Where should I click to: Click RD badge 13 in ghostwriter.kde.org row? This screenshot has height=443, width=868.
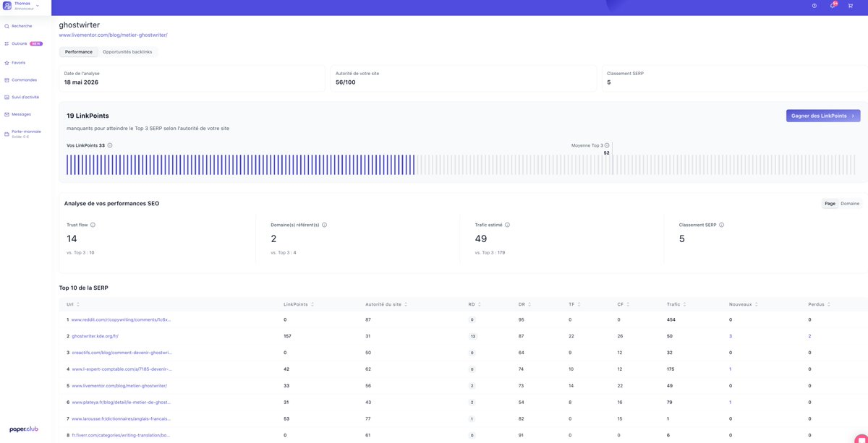point(472,336)
